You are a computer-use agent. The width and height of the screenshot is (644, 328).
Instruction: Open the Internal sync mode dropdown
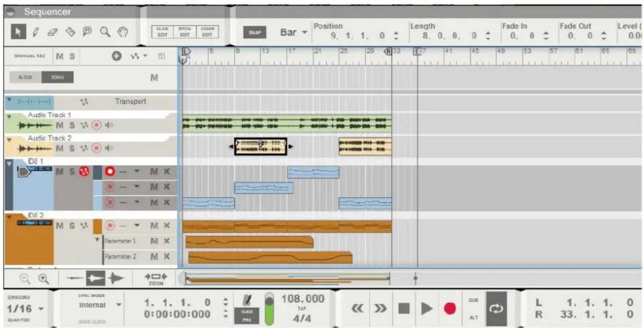tap(100, 306)
